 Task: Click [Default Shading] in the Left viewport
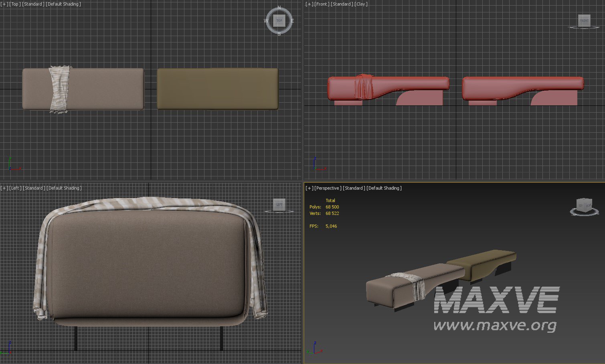64,188
